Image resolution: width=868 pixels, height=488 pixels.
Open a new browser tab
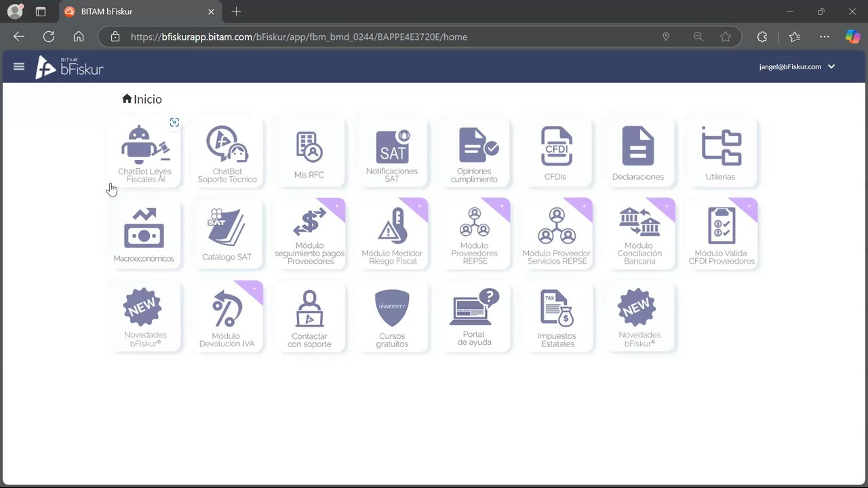pos(236,12)
